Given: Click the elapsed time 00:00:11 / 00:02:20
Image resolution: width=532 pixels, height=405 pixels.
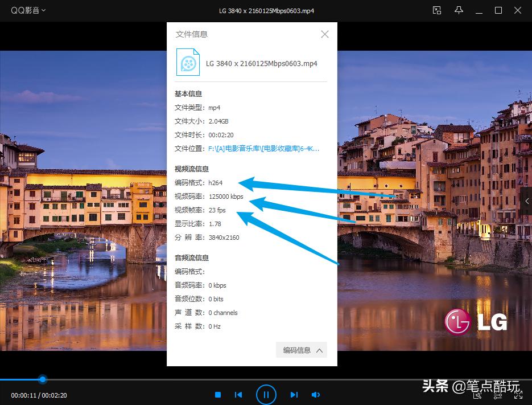Looking at the screenshot, I should pos(39,395).
